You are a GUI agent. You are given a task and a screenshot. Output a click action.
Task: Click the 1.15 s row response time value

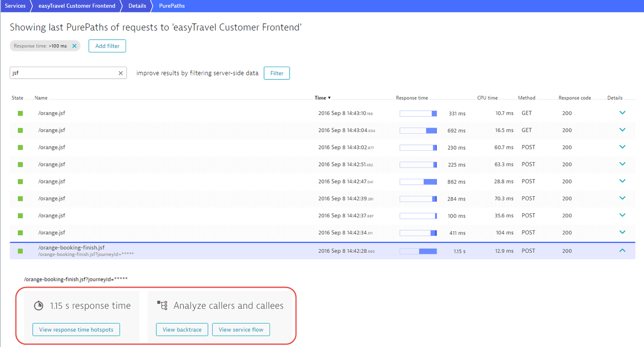[460, 251]
